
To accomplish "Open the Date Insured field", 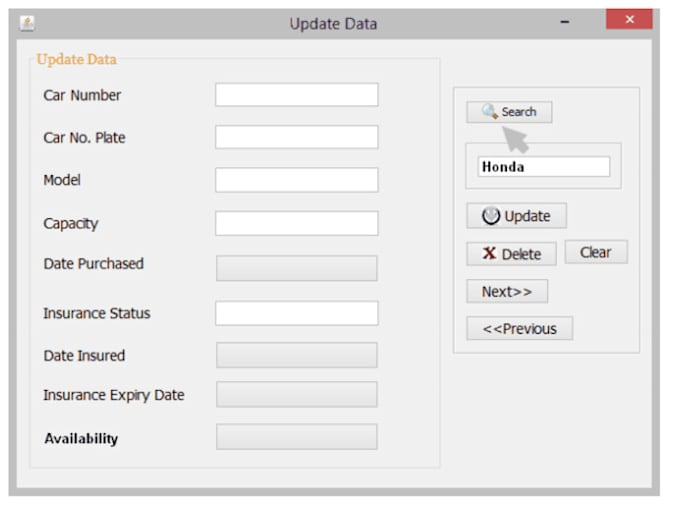I will coord(297,355).
